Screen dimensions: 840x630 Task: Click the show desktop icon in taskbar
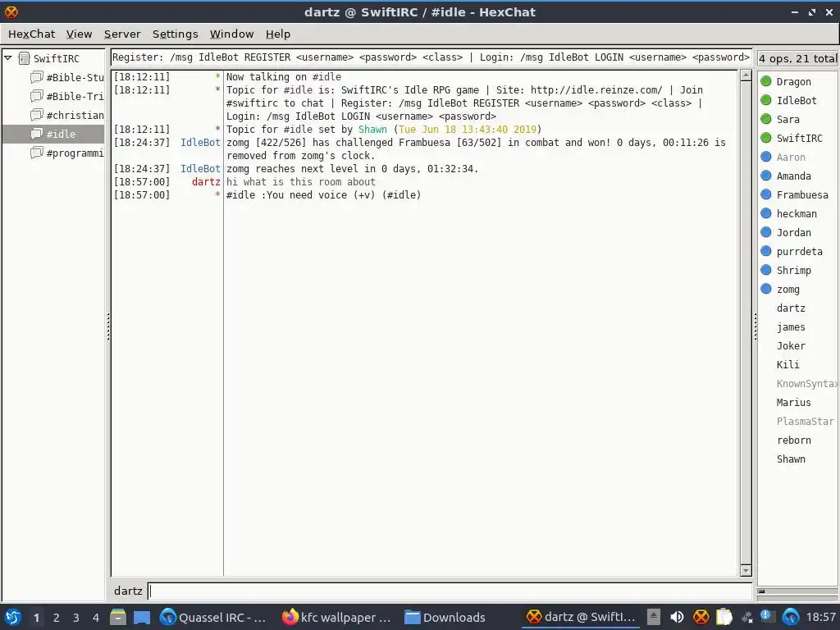point(141,618)
